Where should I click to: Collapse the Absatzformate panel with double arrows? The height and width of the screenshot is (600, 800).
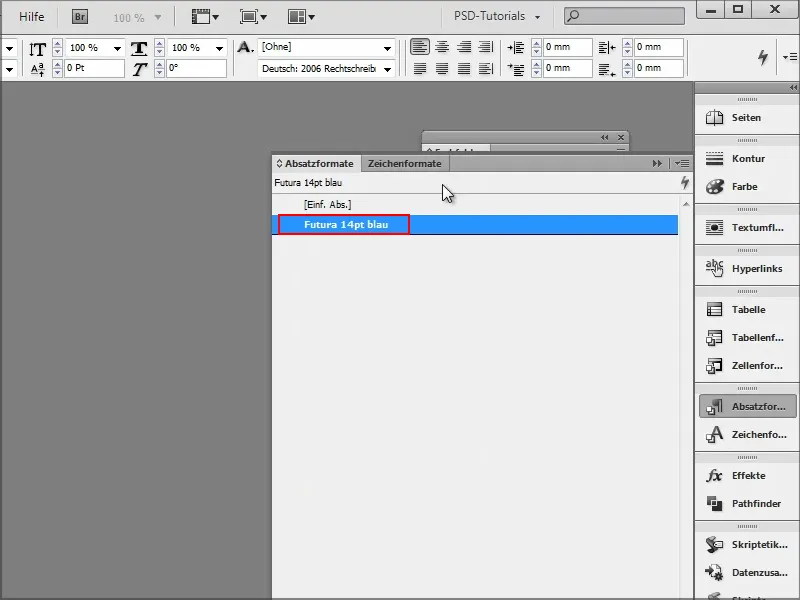pyautogui.click(x=657, y=164)
